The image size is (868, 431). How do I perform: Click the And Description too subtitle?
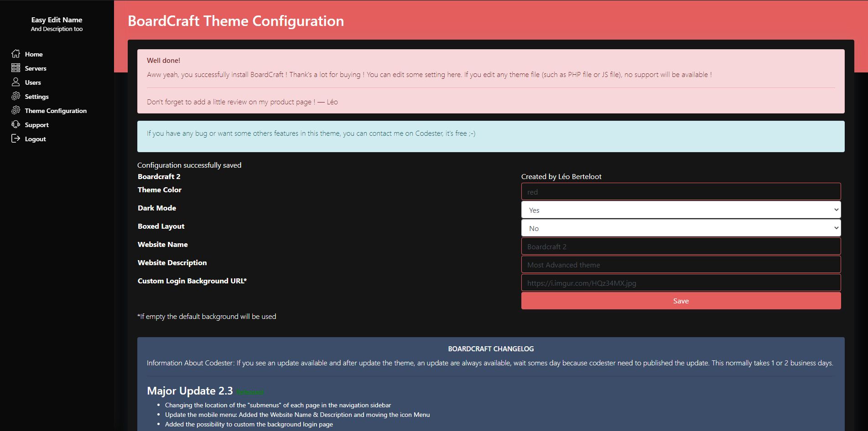(x=57, y=29)
